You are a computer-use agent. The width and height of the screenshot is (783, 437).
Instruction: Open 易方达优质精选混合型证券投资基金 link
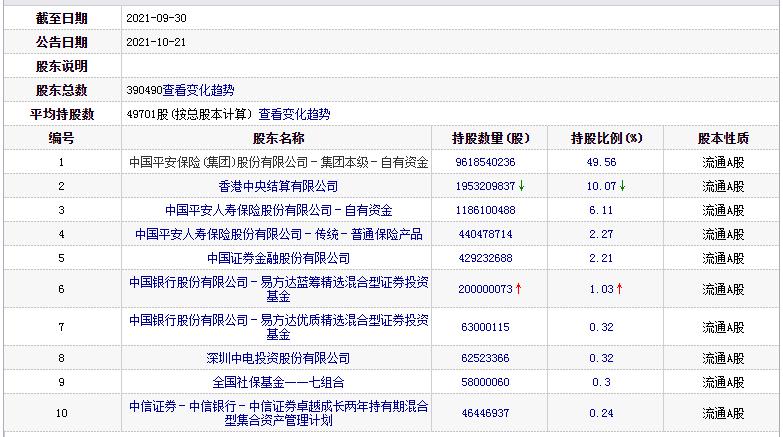click(x=278, y=327)
